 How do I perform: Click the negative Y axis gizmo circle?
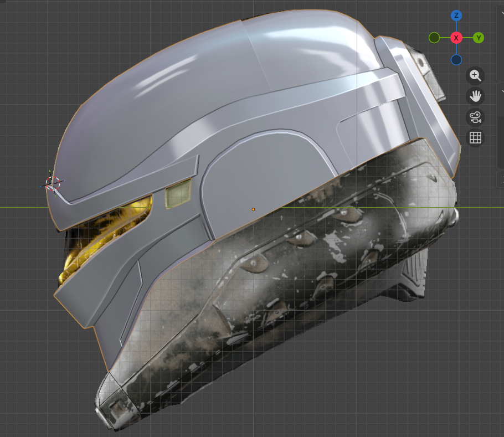pyautogui.click(x=434, y=38)
